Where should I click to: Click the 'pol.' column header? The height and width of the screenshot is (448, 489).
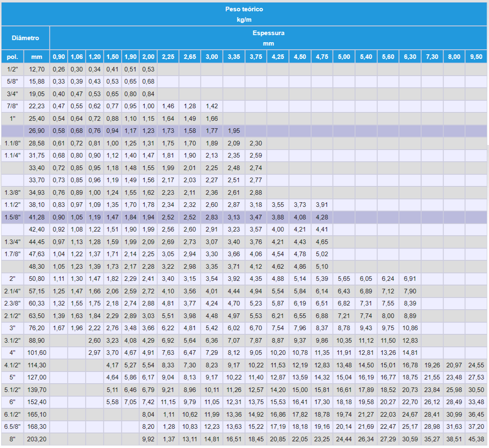point(13,57)
